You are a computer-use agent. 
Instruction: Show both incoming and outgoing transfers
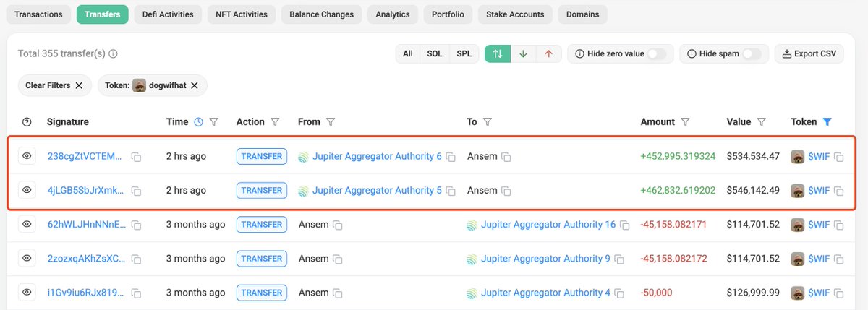point(498,53)
